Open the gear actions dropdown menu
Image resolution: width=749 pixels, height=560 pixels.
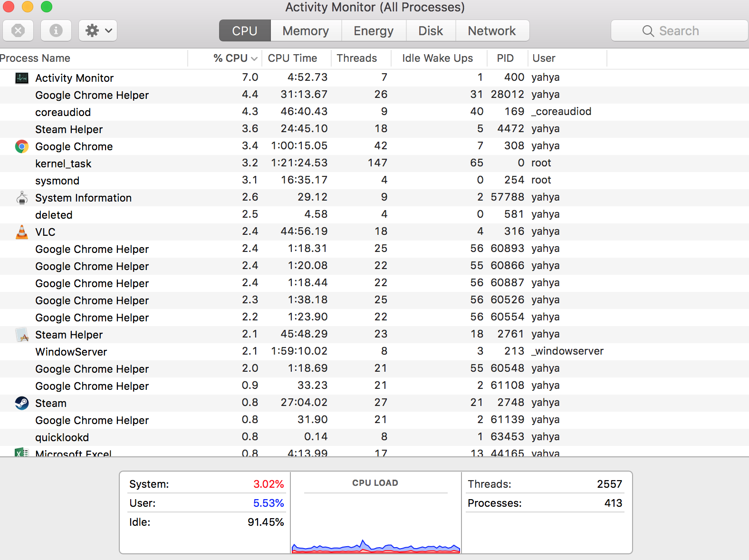(98, 30)
